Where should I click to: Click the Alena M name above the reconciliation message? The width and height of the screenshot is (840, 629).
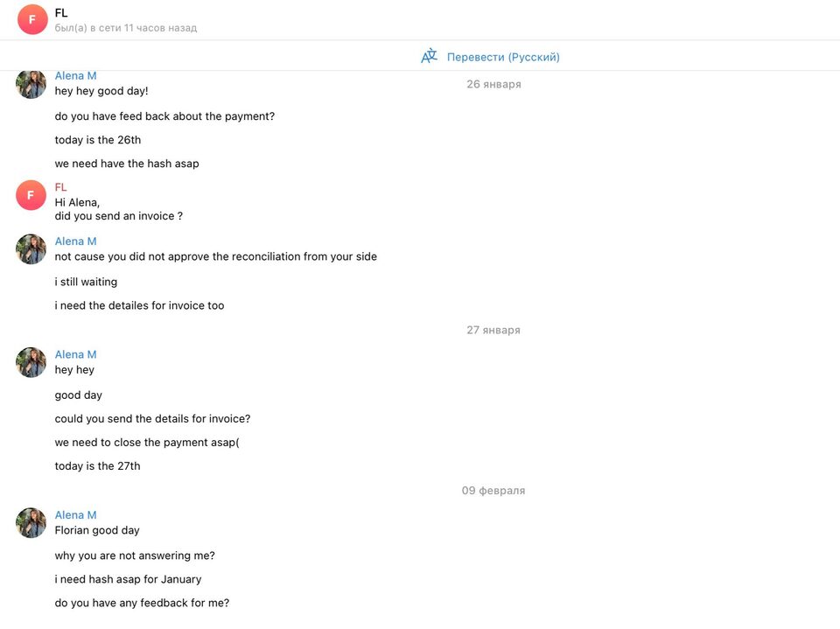(76, 241)
